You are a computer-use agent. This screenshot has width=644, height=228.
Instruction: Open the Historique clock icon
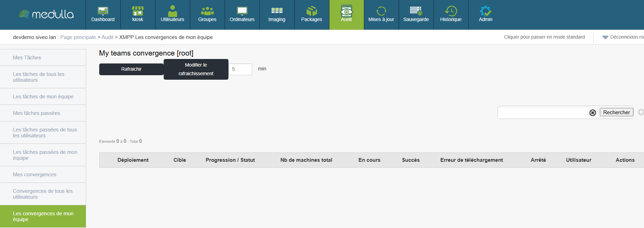click(x=451, y=11)
